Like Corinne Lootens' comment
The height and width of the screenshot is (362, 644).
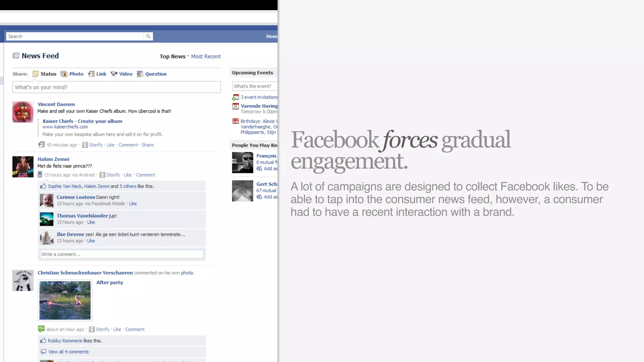[x=133, y=204]
